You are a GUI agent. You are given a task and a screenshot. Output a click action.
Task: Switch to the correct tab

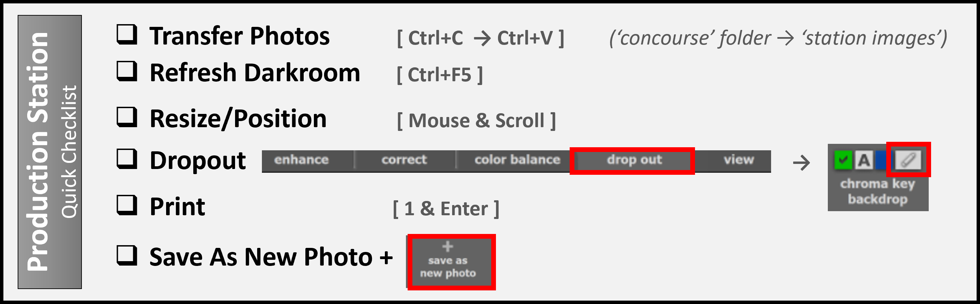click(x=404, y=160)
